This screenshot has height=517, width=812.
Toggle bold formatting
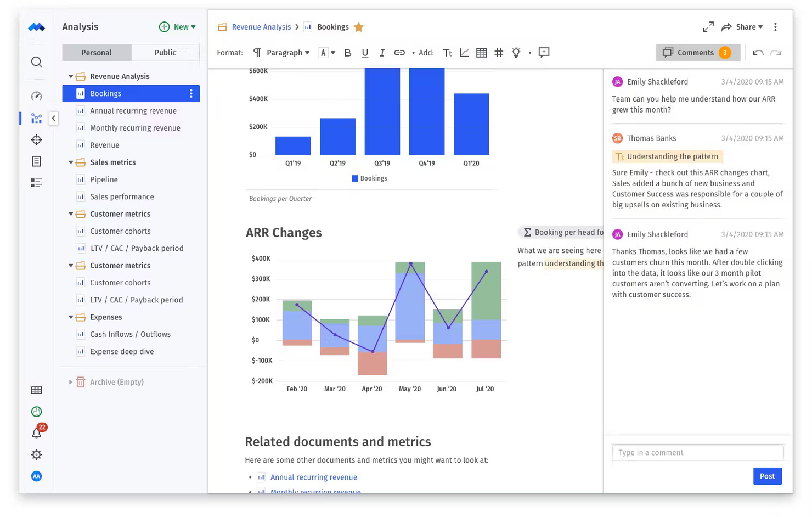tap(347, 53)
